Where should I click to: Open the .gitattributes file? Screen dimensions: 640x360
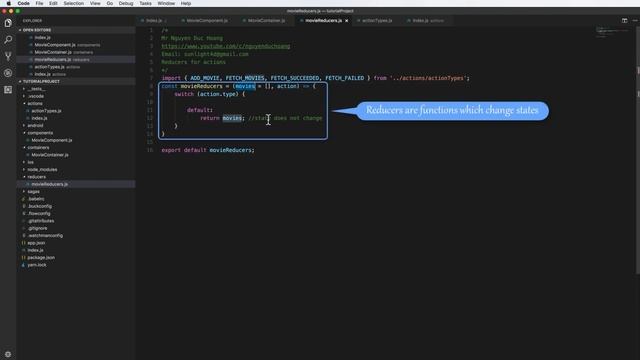click(x=41, y=221)
